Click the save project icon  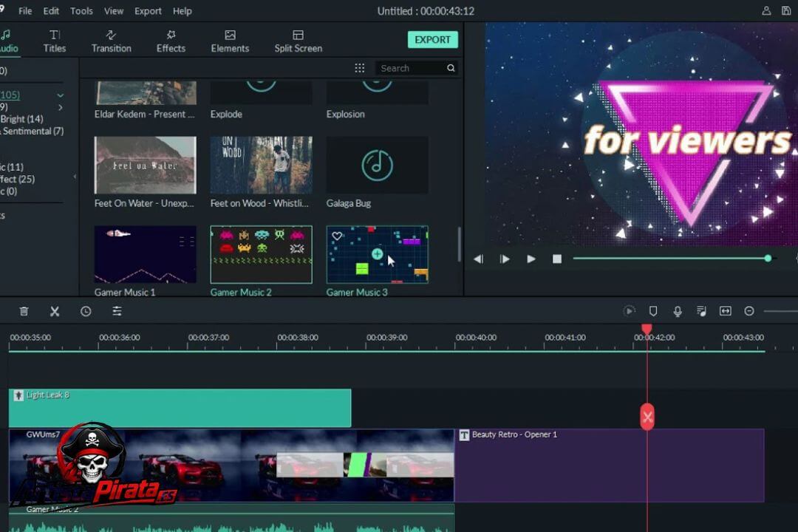(786, 10)
